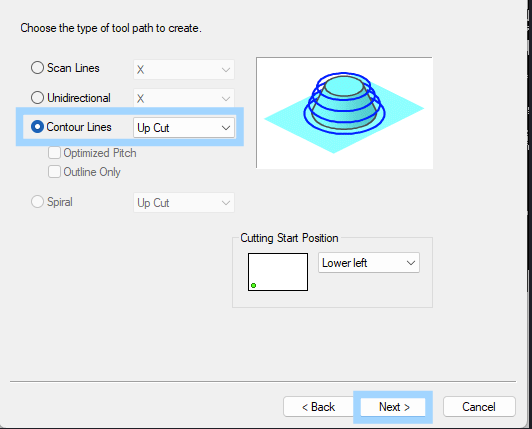Open the Spiral Up Cut dropdown
The width and height of the screenshot is (532, 429).
(184, 203)
